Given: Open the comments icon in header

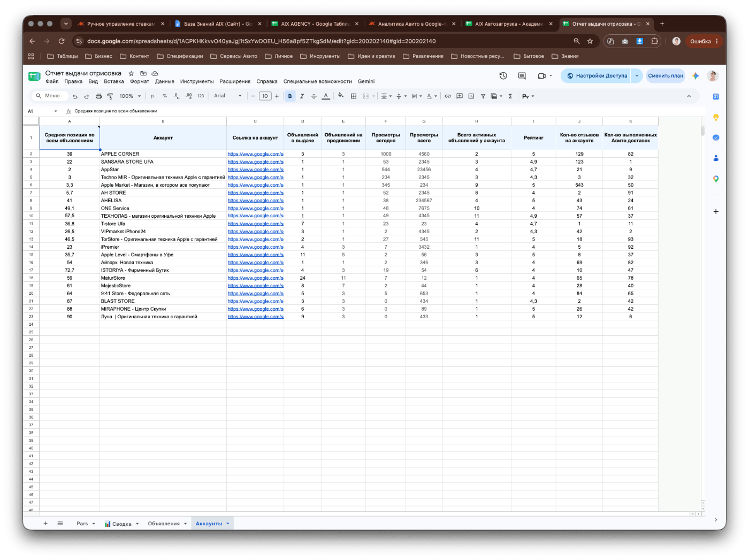Looking at the screenshot, I should [522, 76].
